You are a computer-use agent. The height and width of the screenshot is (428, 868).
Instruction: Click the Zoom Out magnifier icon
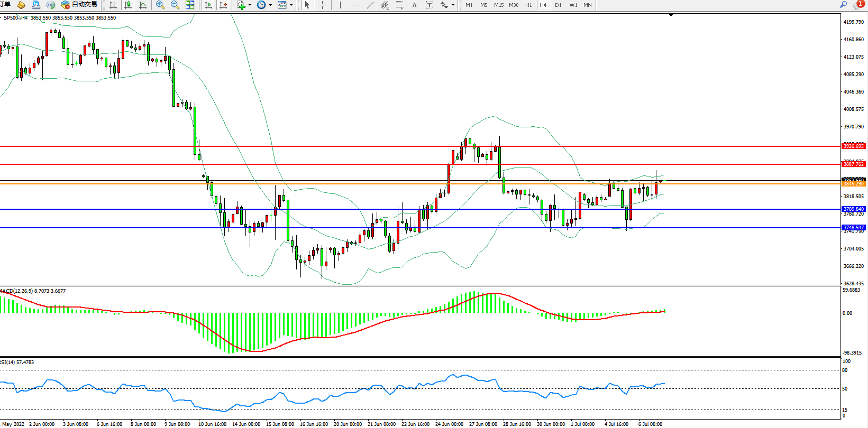[175, 5]
